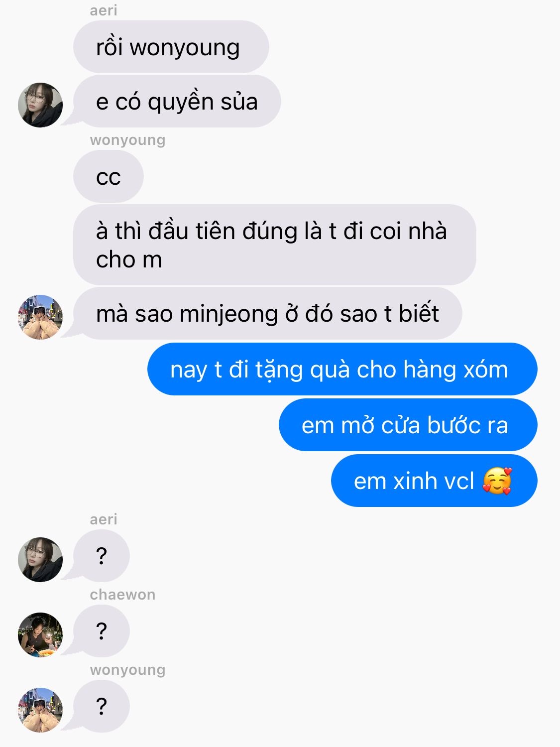Tap the "aeri" sender name at the top
This screenshot has width=560, height=747.
(104, 10)
